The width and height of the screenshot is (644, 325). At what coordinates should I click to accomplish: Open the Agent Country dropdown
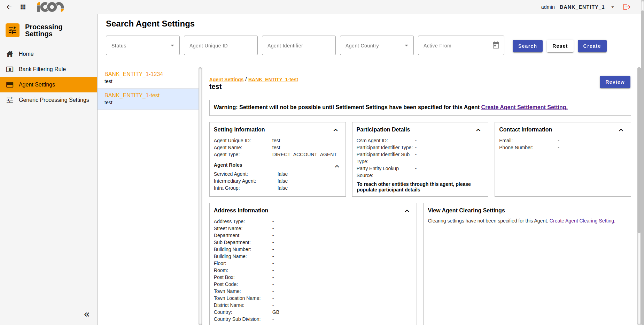377,45
